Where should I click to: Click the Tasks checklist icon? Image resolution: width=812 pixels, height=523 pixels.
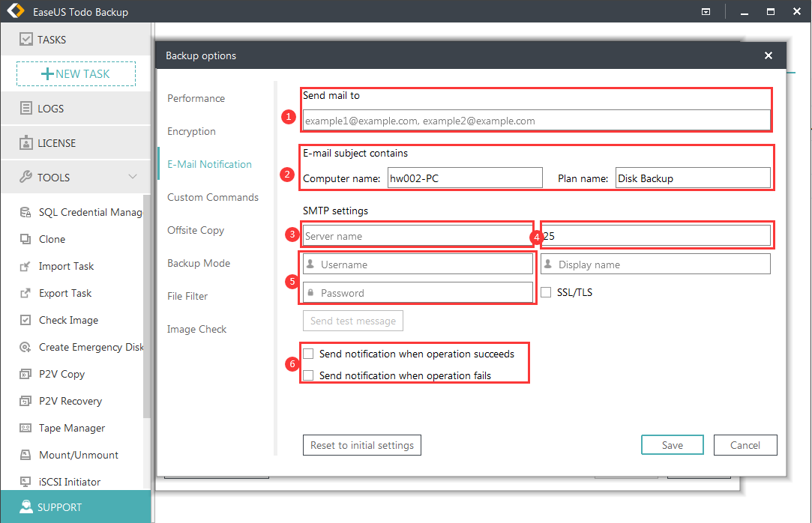26,39
